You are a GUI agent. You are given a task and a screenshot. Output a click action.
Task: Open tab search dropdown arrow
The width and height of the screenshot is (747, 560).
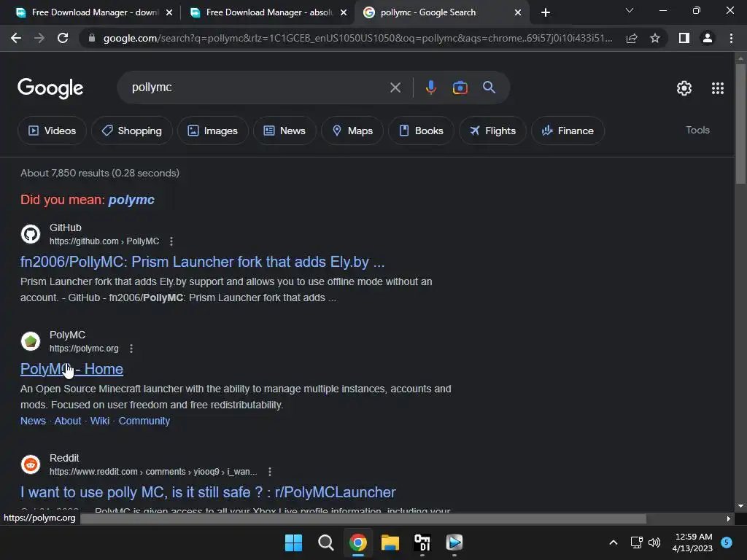[x=630, y=10]
